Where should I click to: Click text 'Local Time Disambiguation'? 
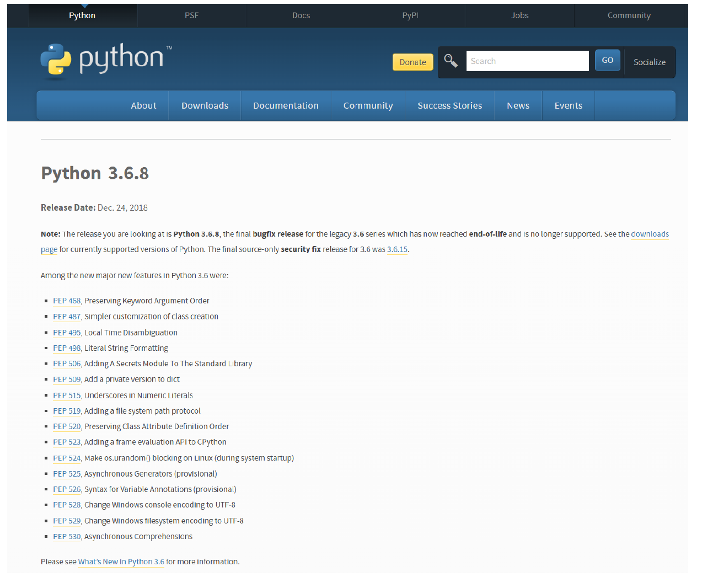(x=131, y=333)
